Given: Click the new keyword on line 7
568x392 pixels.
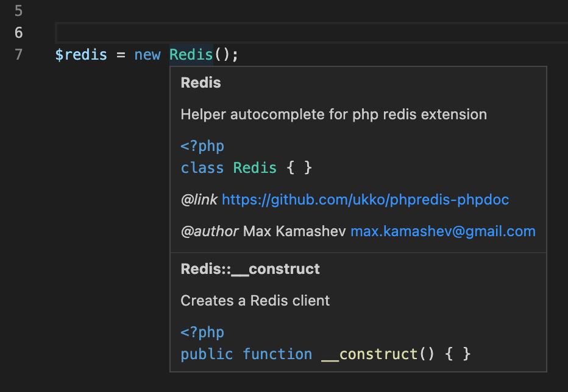Looking at the screenshot, I should [x=147, y=55].
